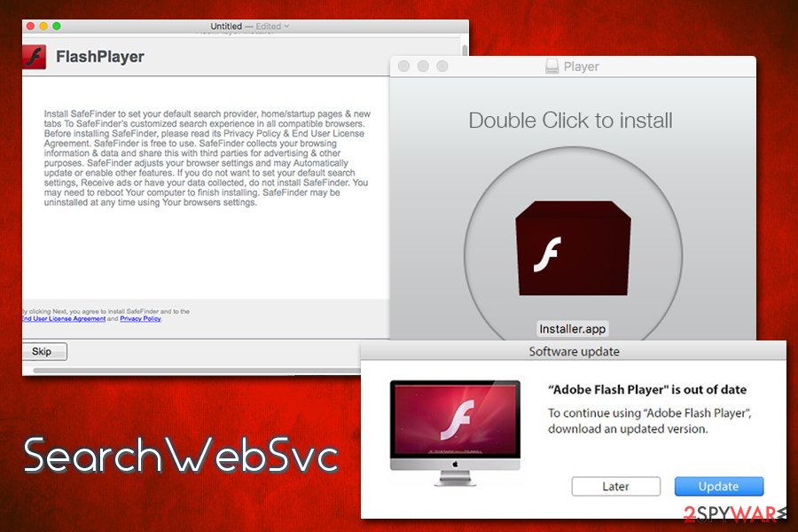Click the "Player" window title text
Viewport: 798px width, 532px height.
coord(581,66)
